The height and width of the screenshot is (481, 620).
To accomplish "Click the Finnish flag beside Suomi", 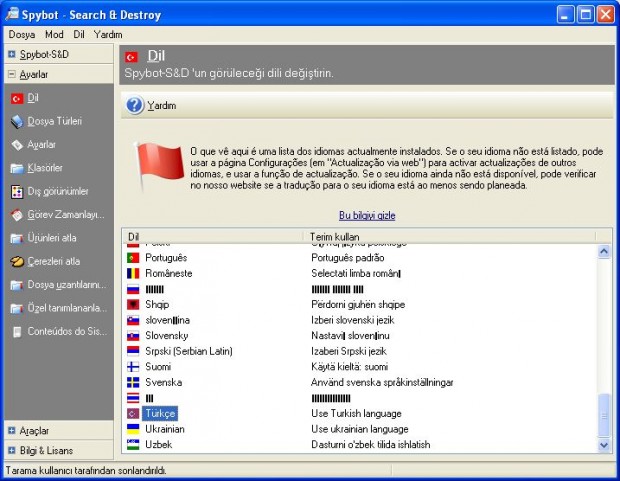I will tap(133, 367).
